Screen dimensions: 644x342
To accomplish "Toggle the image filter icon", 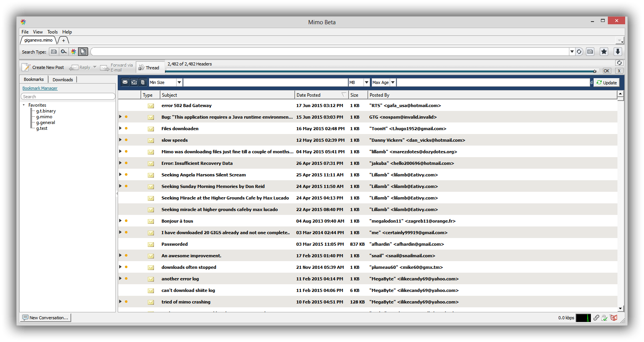I will pyautogui.click(x=134, y=82).
